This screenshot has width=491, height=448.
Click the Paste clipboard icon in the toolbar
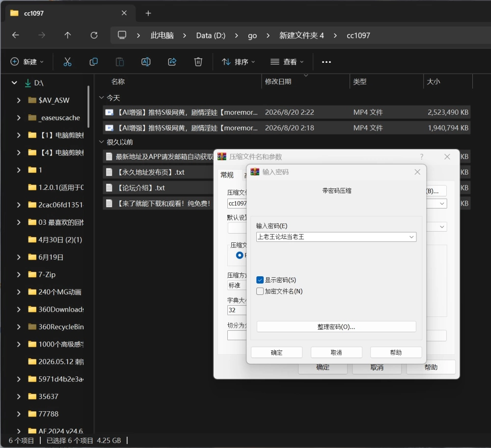[x=120, y=62]
